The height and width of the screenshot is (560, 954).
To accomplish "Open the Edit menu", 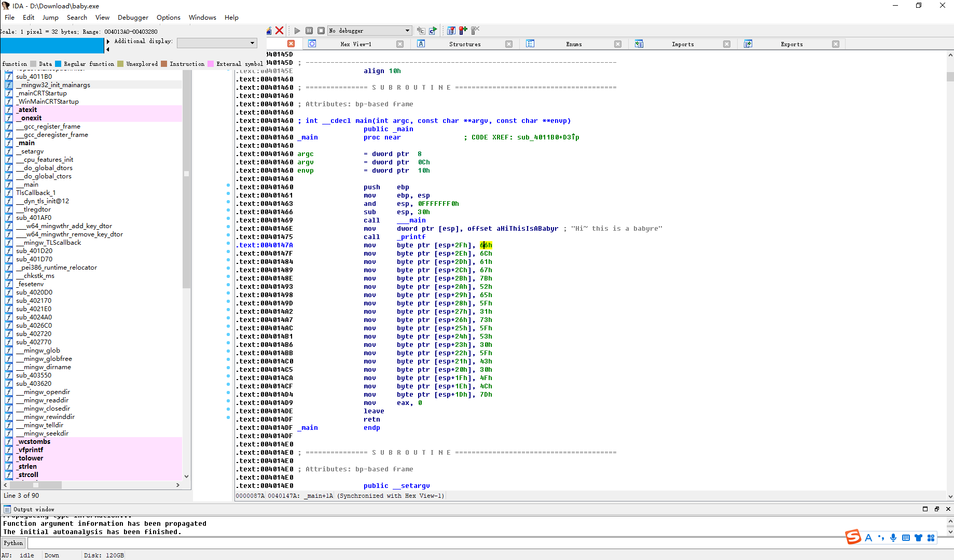I will coord(29,17).
